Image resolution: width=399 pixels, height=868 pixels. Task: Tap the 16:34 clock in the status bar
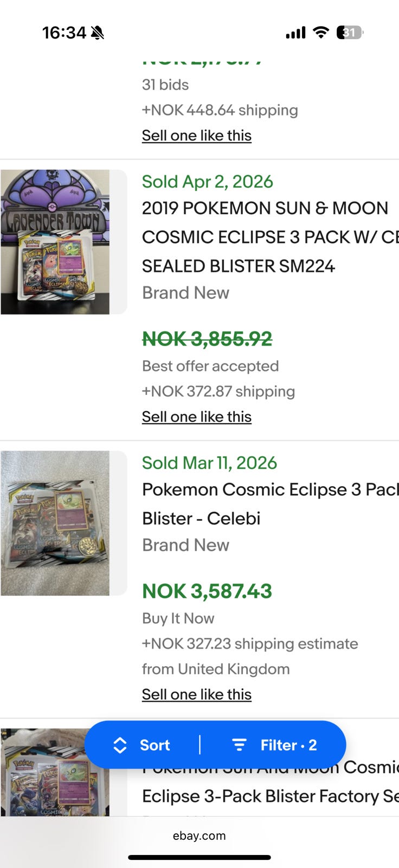pyautogui.click(x=64, y=33)
